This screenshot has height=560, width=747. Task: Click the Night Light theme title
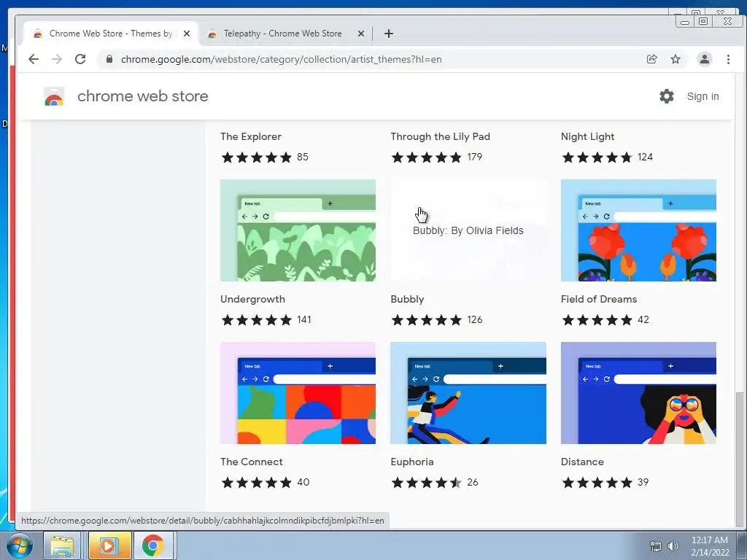tap(587, 136)
